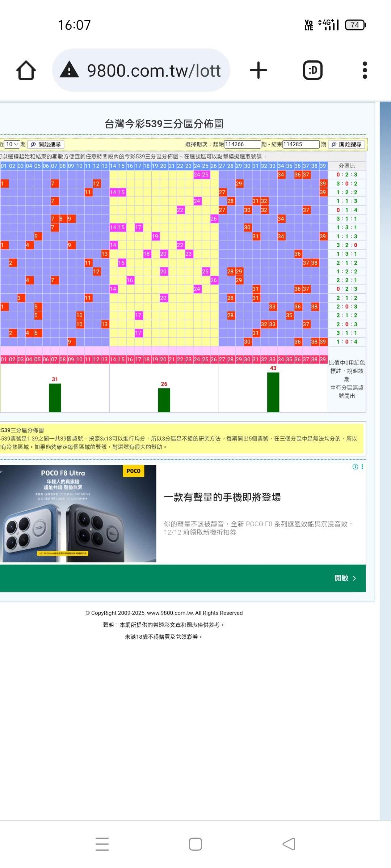This screenshot has height=868, width=391.
Task: Select drawn number 16 in the yellow zone
Action: [x=130, y=280]
